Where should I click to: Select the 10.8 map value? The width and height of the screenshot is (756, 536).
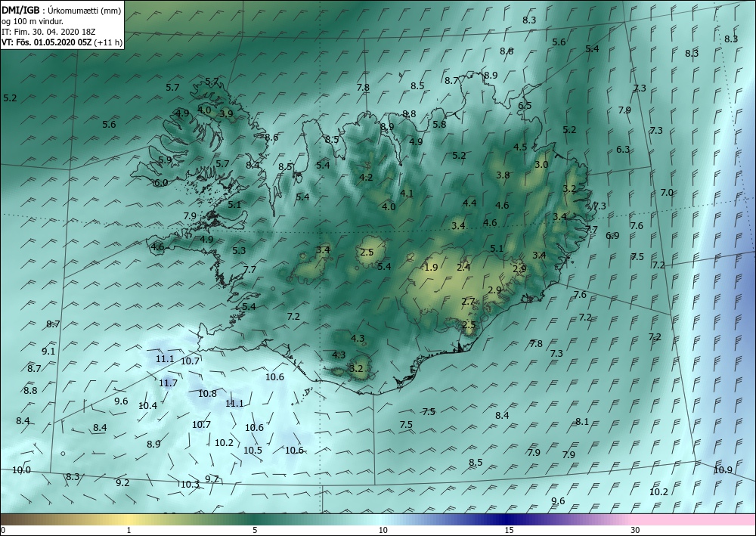coord(207,394)
